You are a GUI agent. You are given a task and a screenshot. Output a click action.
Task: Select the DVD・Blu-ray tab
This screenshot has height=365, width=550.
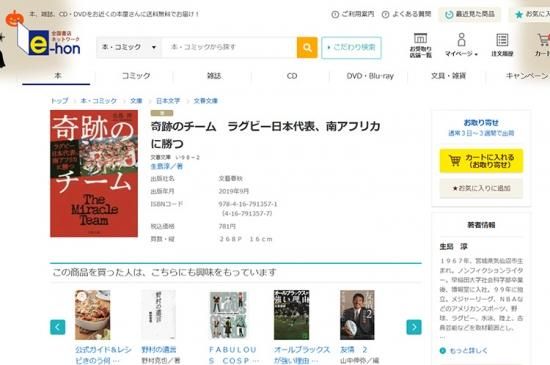click(x=370, y=76)
